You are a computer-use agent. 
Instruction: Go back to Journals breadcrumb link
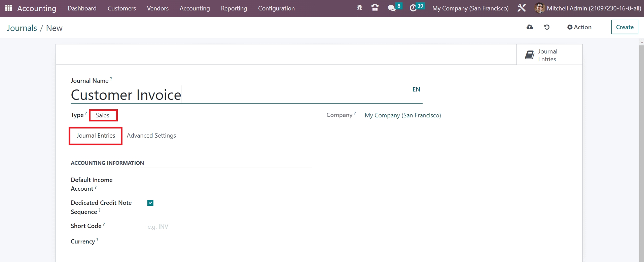[22, 28]
